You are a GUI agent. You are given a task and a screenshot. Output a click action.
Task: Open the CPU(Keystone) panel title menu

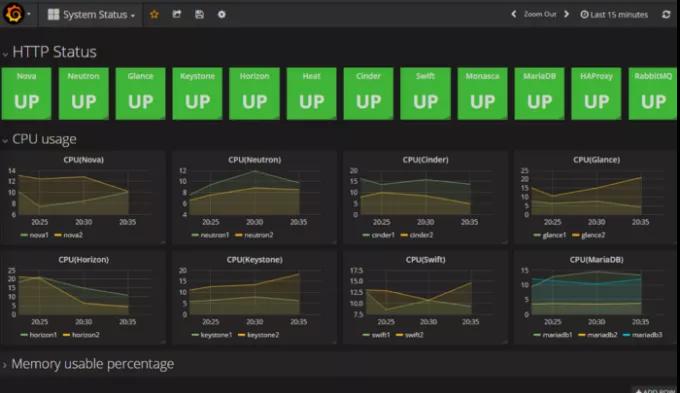[x=255, y=259]
